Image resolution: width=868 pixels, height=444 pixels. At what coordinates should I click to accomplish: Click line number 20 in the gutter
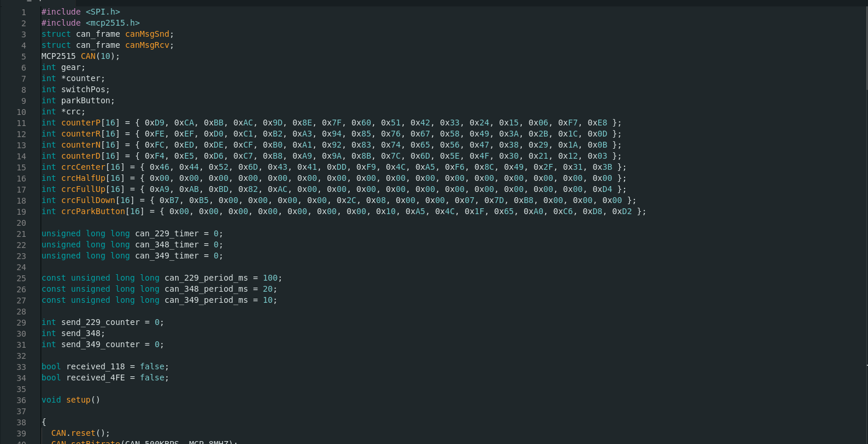[22, 223]
